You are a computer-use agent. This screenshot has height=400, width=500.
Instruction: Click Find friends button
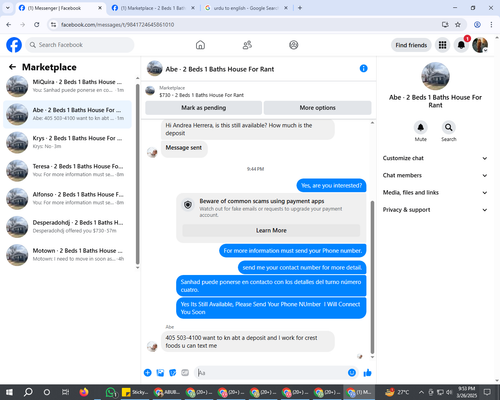coord(411,45)
